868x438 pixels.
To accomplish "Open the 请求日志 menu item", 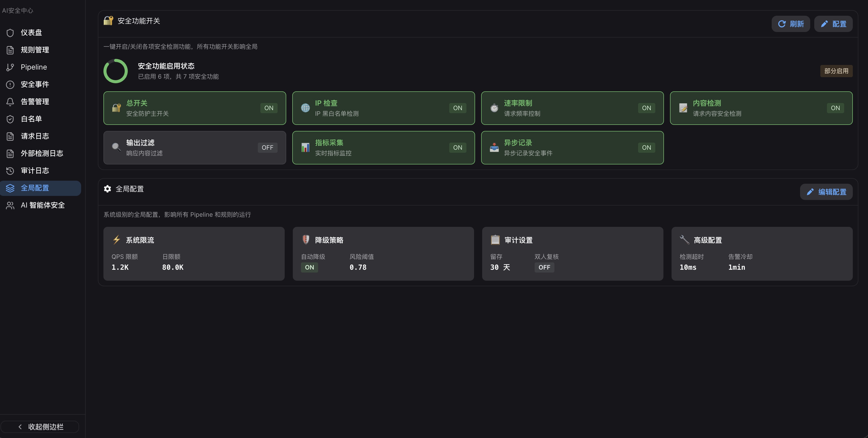I will [35, 136].
